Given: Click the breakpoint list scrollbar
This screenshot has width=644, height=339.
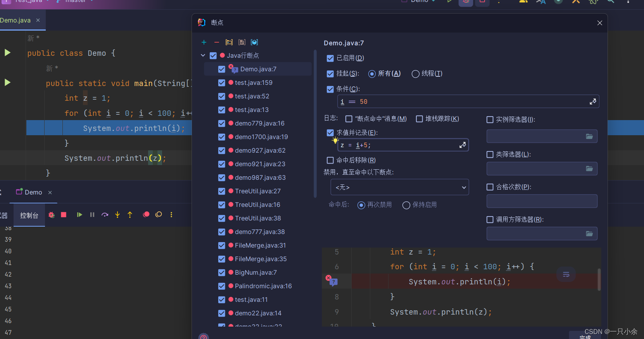Looking at the screenshot, I should (x=315, y=124).
